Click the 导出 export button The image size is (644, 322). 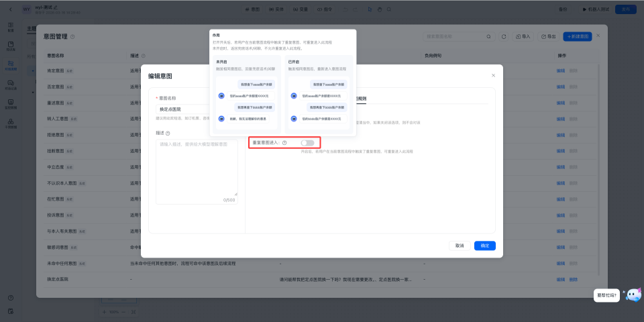(548, 36)
